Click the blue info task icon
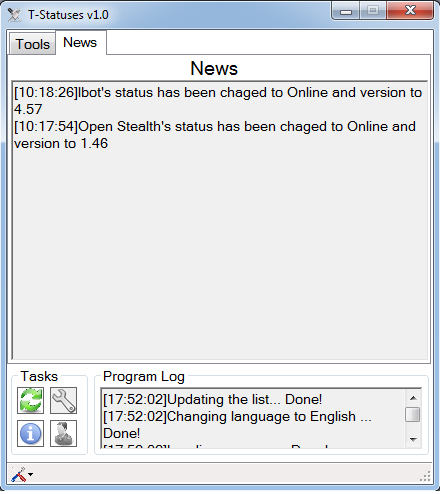Image resolution: width=440 pixels, height=494 pixels. point(30,433)
